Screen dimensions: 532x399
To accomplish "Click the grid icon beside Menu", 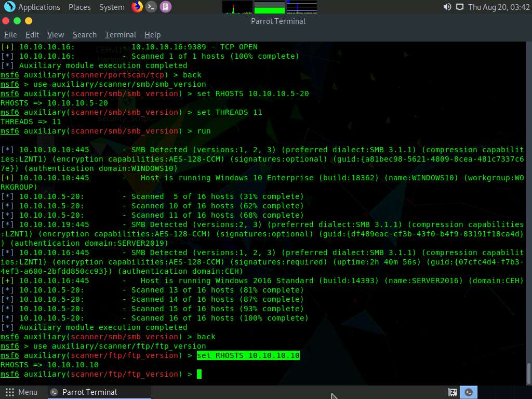I will point(10,392).
